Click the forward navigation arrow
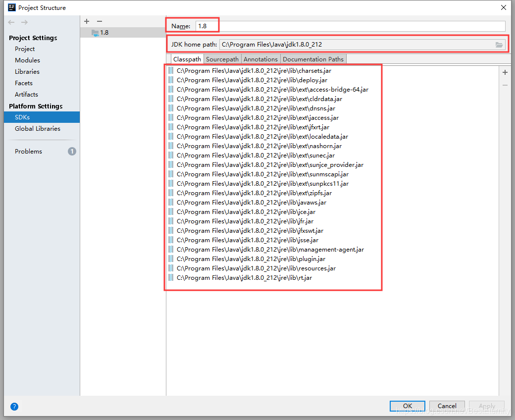 coord(24,22)
